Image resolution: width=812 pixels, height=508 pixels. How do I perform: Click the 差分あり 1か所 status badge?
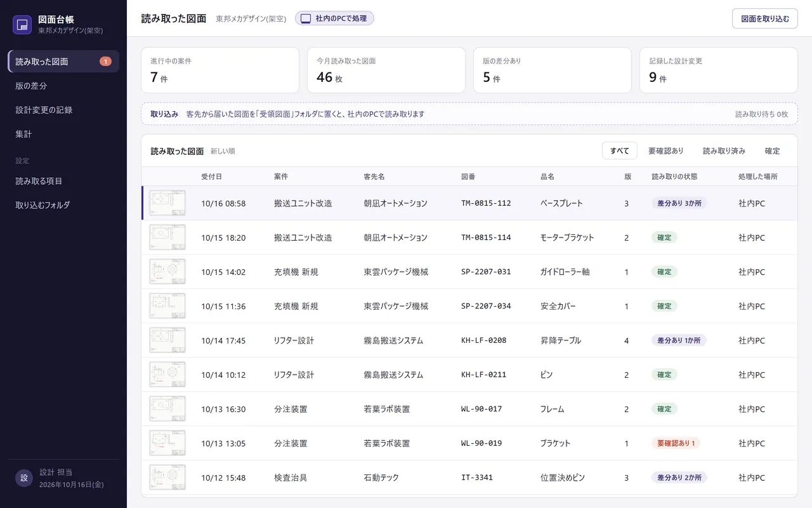(679, 340)
